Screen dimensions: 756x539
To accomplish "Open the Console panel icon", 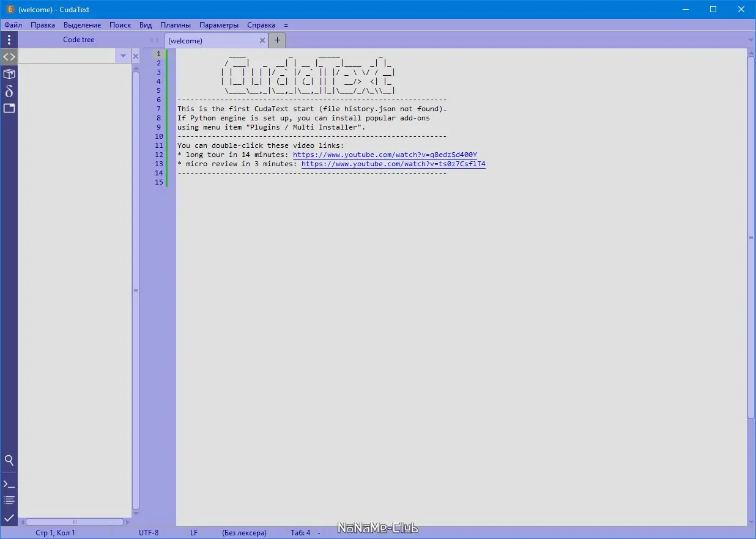I will (9, 484).
